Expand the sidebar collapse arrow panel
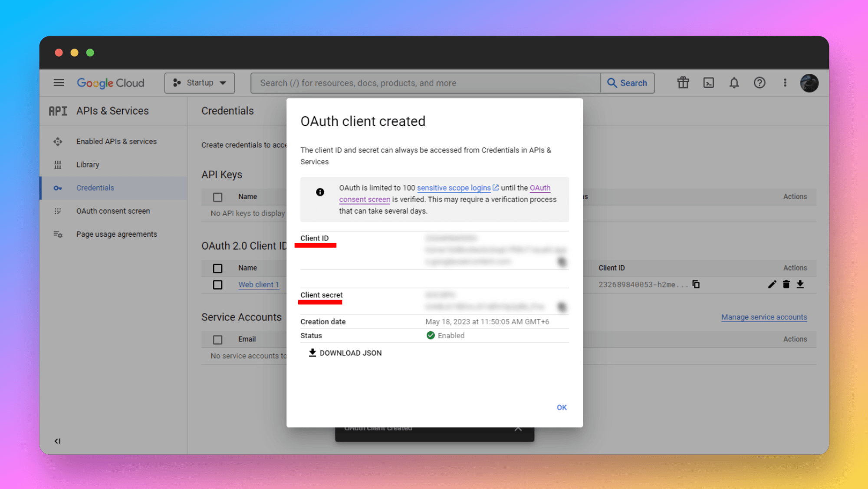Viewport: 868px width, 489px height. [x=58, y=441]
